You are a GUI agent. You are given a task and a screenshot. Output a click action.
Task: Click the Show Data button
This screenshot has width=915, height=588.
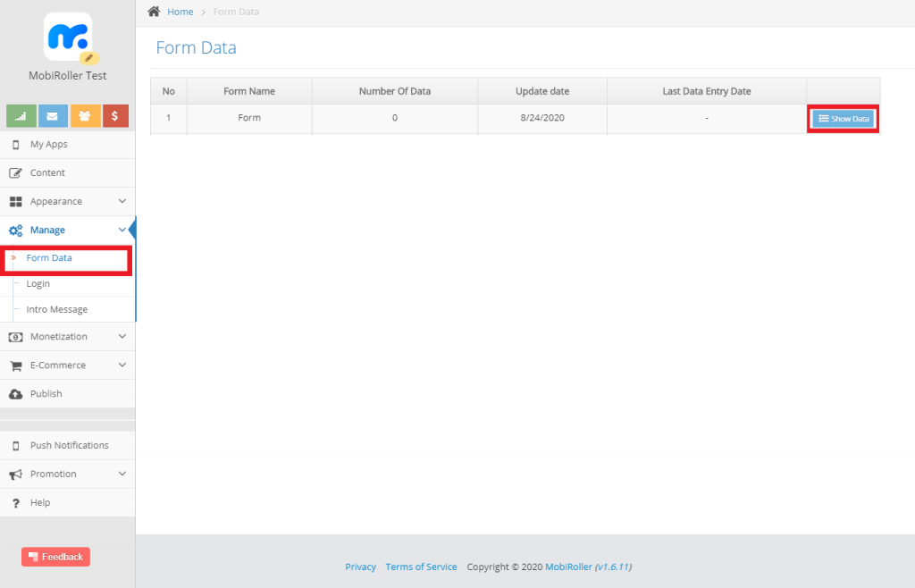843,117
